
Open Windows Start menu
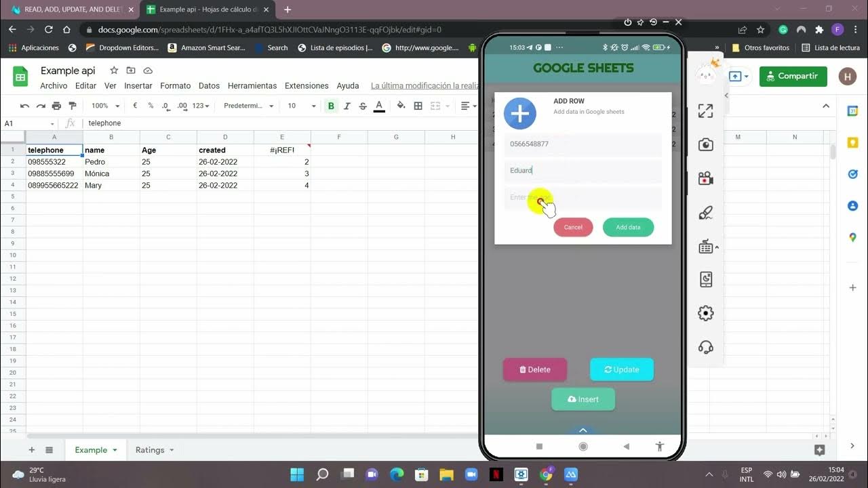(x=297, y=474)
